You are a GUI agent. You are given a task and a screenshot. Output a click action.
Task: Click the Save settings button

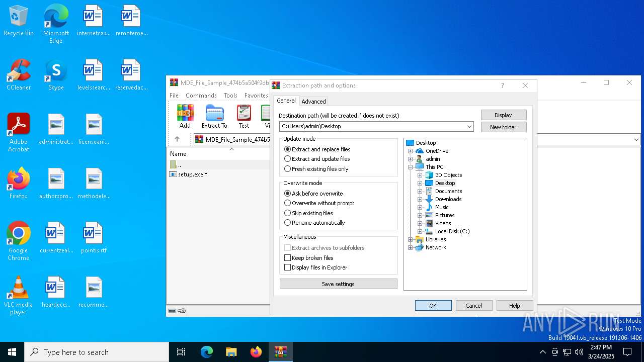pos(338,284)
